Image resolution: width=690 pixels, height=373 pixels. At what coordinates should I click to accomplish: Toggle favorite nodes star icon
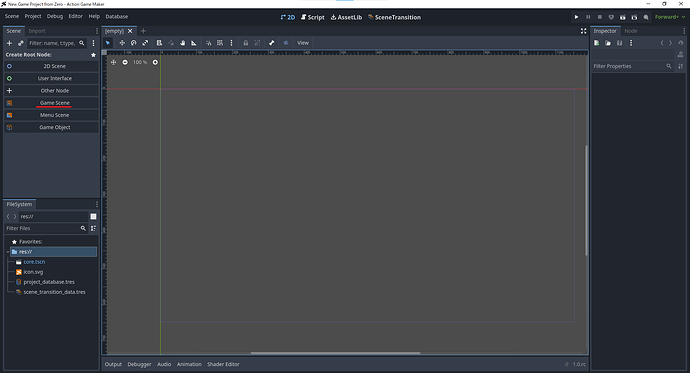point(93,55)
